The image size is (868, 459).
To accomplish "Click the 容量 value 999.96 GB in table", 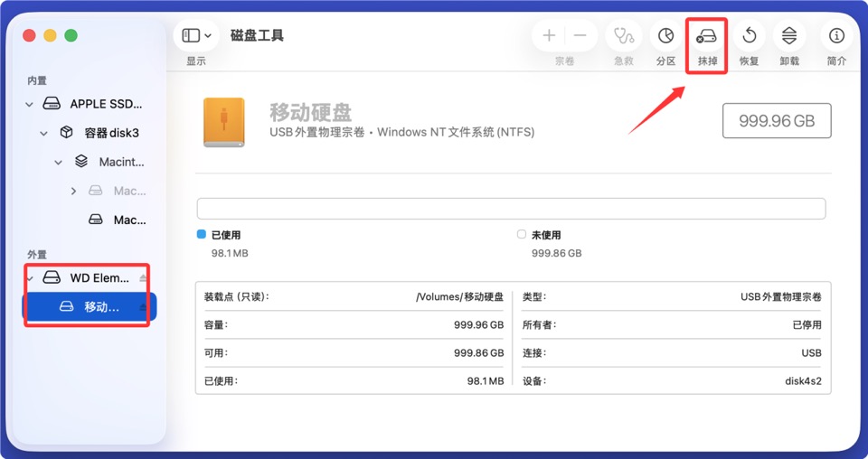I will [x=479, y=325].
